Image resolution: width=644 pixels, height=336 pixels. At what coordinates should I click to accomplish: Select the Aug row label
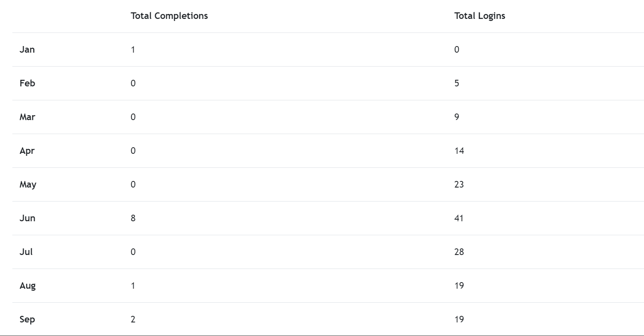pyautogui.click(x=28, y=285)
